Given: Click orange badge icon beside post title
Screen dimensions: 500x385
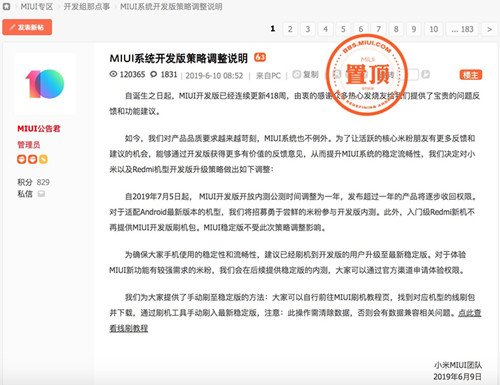Looking at the screenshot, I should tap(260, 57).
